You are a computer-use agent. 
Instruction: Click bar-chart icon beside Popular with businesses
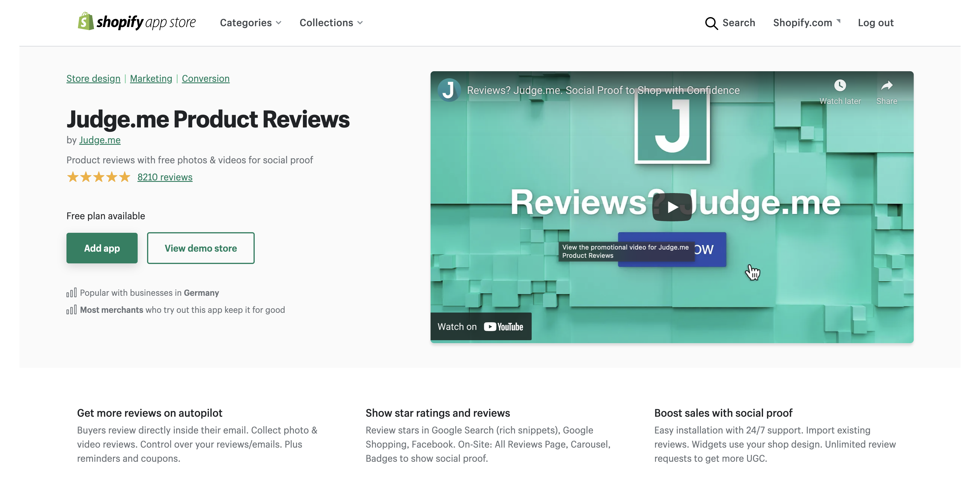coord(71,293)
